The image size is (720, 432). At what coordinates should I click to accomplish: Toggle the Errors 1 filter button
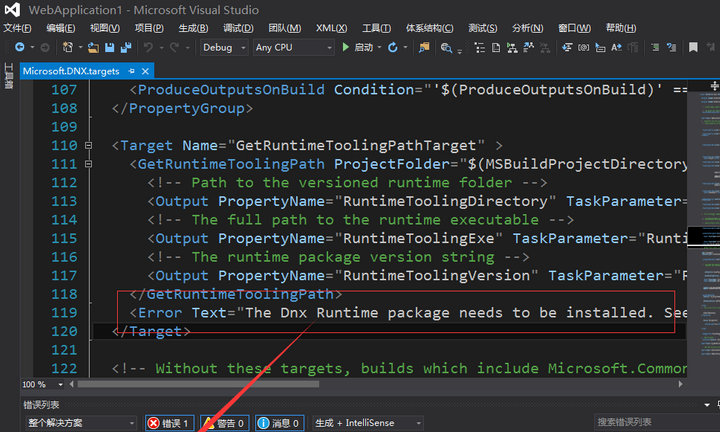(x=169, y=423)
